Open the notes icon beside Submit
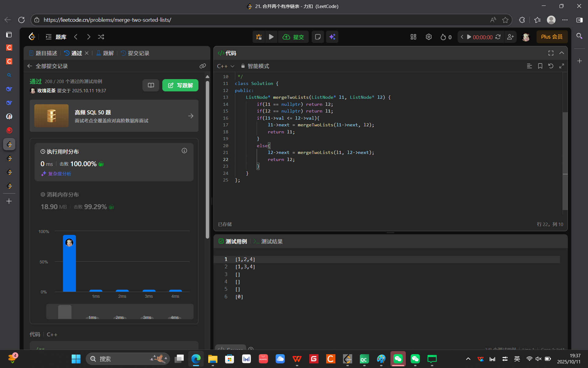The height and width of the screenshot is (368, 588). point(318,37)
